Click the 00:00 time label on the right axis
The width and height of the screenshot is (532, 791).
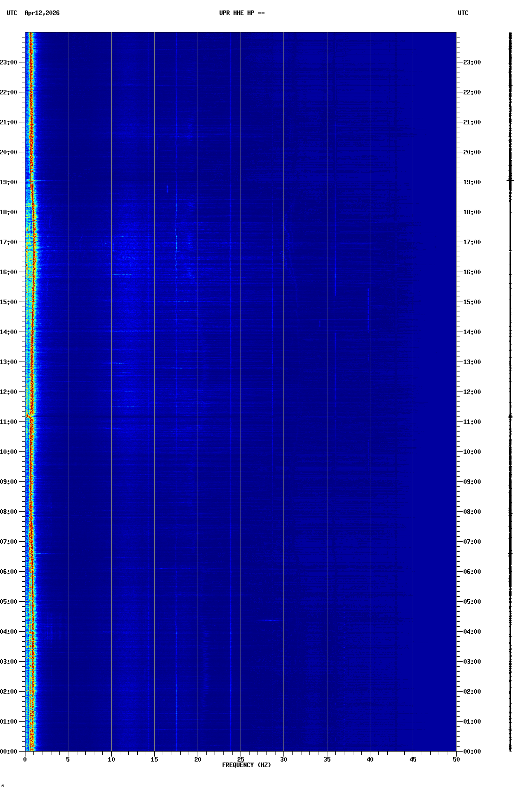[472, 752]
